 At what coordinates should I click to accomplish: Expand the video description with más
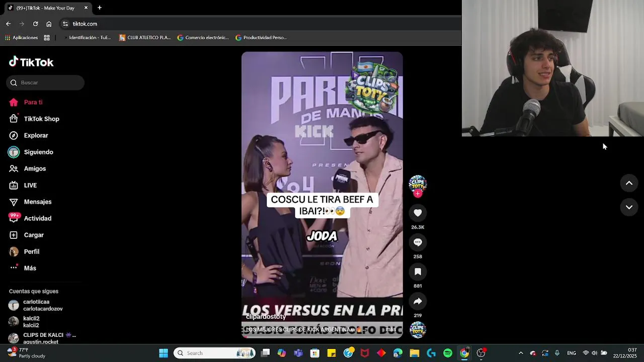(390, 329)
